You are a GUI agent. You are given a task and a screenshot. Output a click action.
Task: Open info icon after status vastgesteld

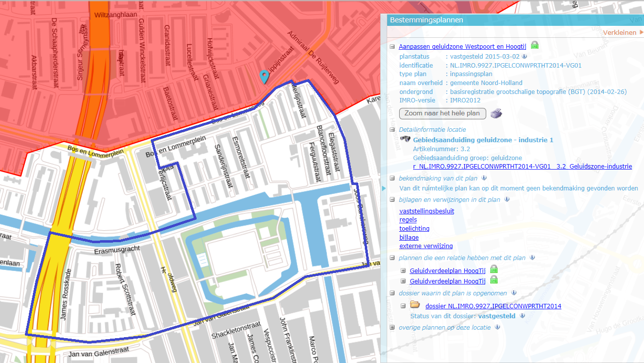(522, 315)
